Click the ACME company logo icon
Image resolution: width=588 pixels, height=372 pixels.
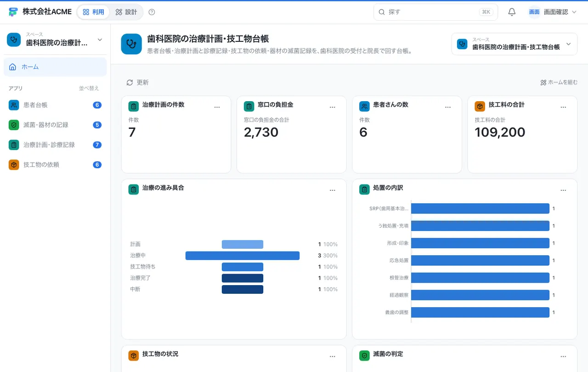point(13,12)
